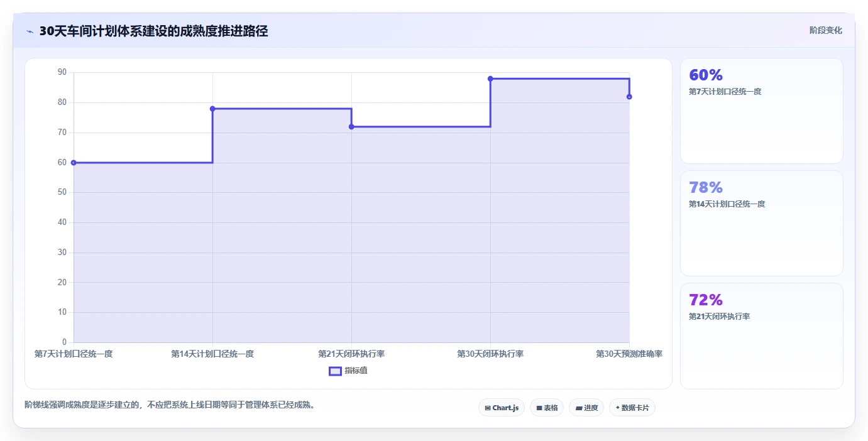Viewport: 868px width, 441px height.
Task: Click the y-axis tick label 90
Action: 62,72
